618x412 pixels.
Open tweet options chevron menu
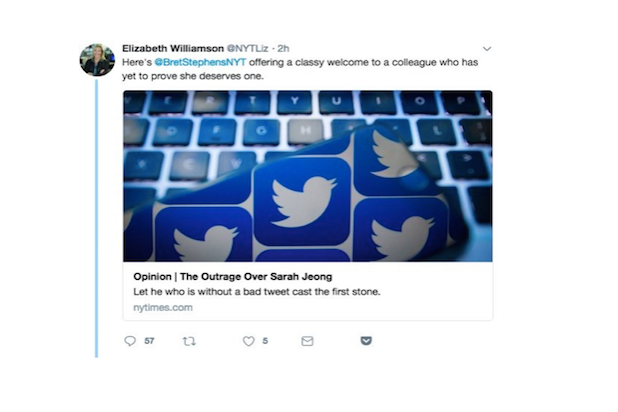tap(487, 49)
